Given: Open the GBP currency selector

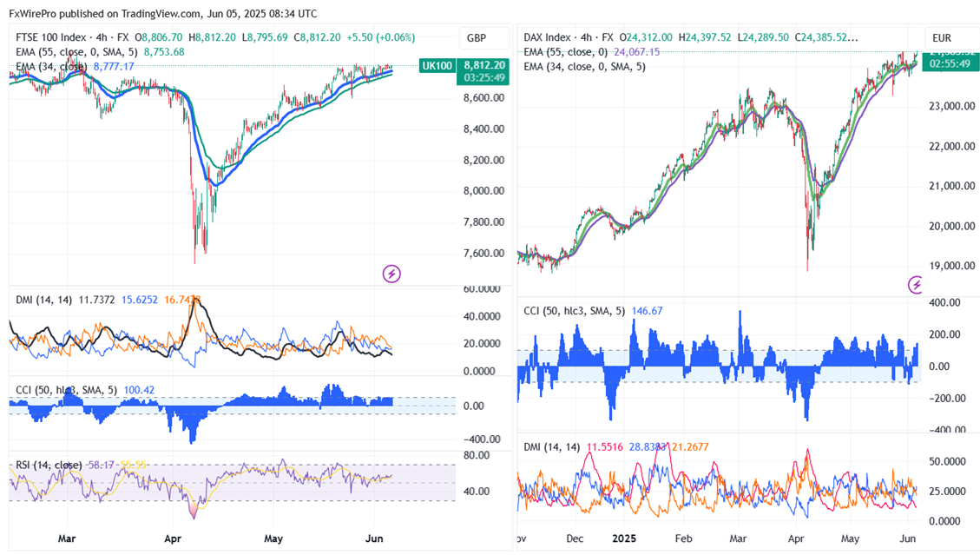Looking at the screenshot, I should click(x=483, y=38).
